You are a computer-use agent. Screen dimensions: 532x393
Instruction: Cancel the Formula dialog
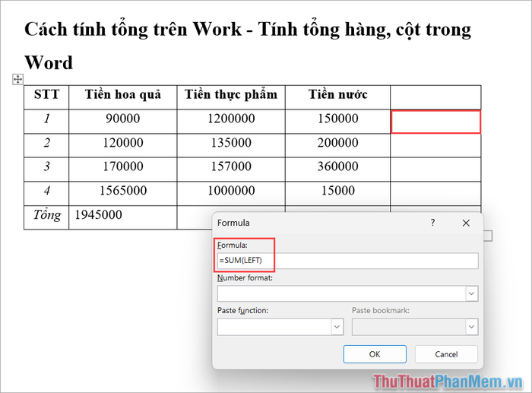pos(446,354)
